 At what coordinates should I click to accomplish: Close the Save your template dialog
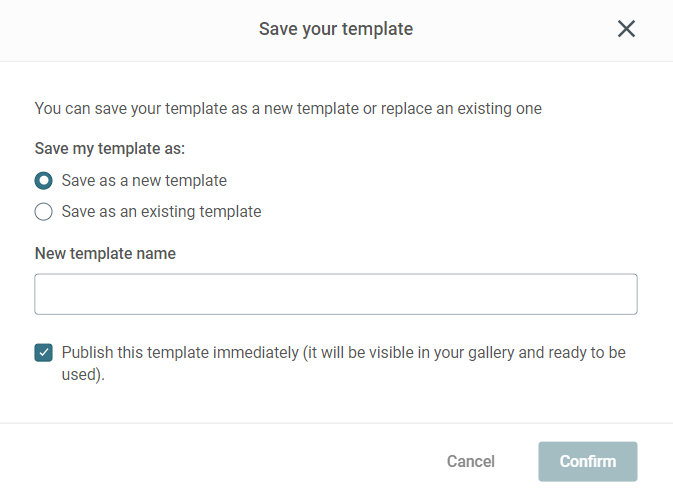coord(626,29)
